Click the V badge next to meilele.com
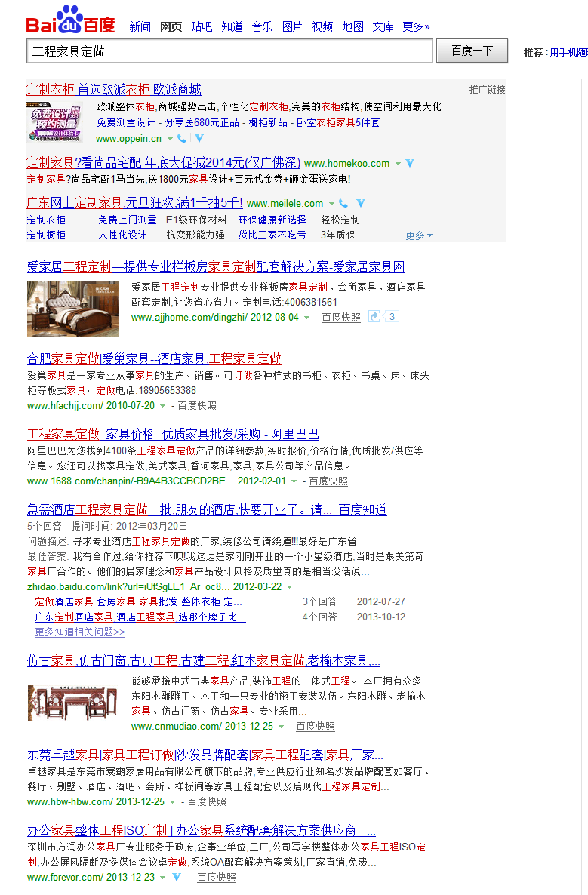This screenshot has width=588, height=895. pyautogui.click(x=360, y=204)
